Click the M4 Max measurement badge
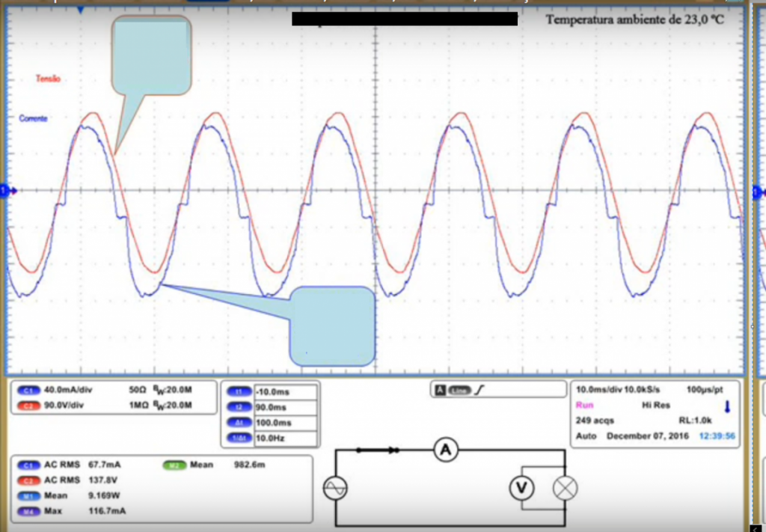 click(x=31, y=511)
